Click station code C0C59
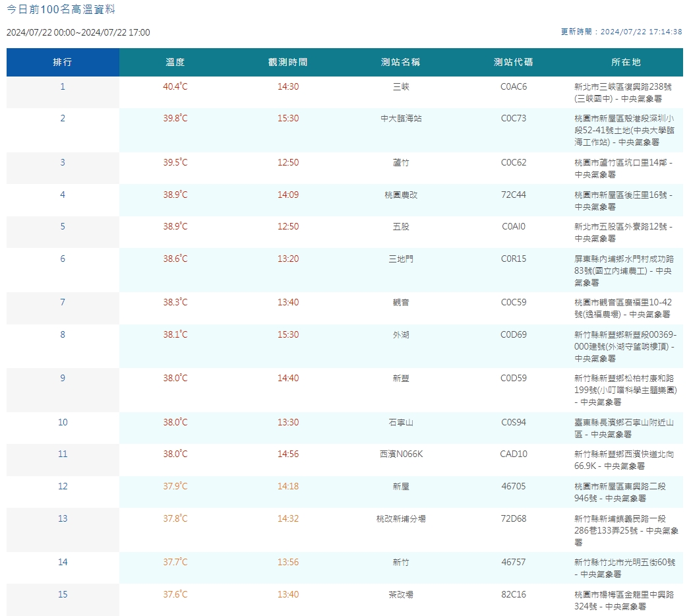Screen dimensions: 691x616 [514, 303]
